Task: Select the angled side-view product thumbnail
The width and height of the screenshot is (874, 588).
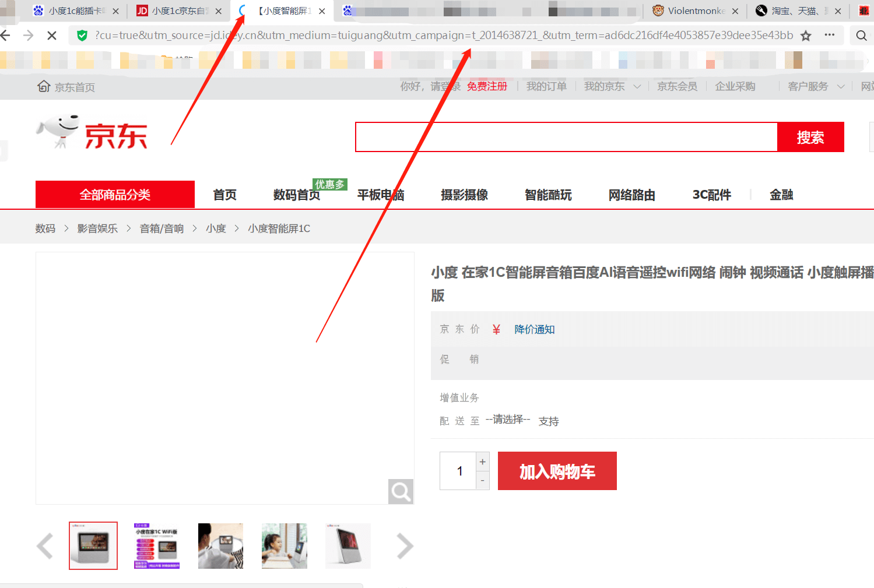Action: tap(348, 545)
